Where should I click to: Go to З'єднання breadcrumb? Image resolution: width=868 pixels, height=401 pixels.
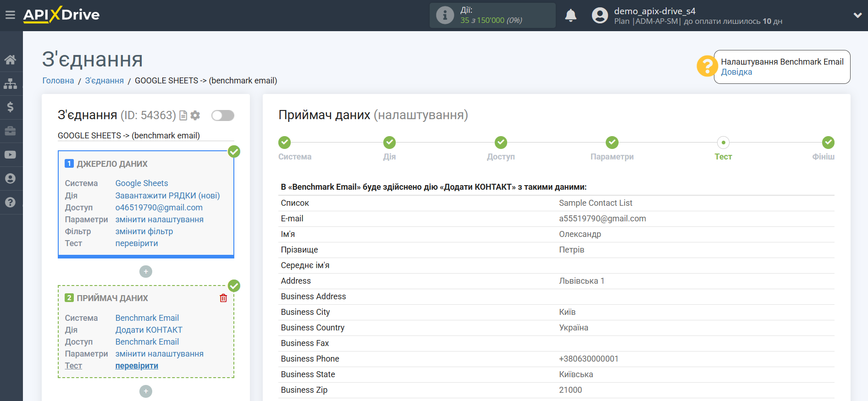[x=104, y=81]
